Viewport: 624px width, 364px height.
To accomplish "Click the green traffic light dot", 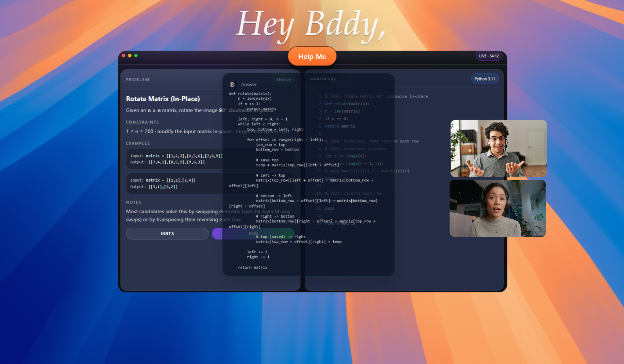I will click(136, 56).
